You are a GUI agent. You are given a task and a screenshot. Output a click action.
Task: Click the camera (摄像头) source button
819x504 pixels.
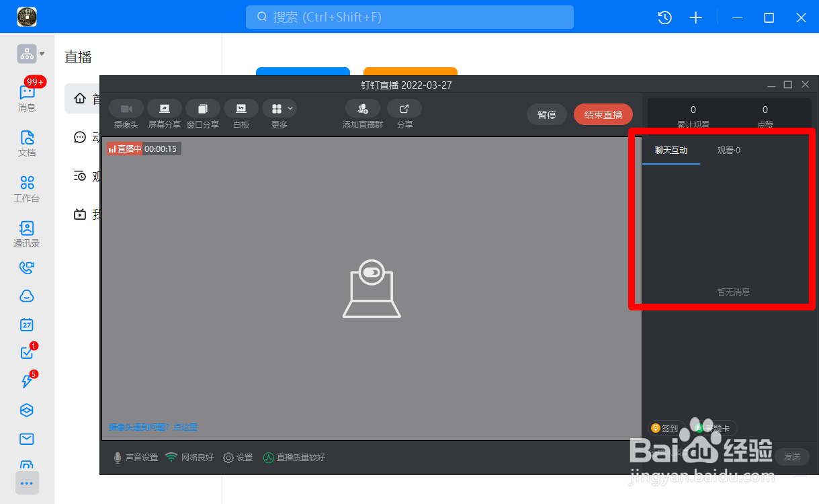coord(126,114)
